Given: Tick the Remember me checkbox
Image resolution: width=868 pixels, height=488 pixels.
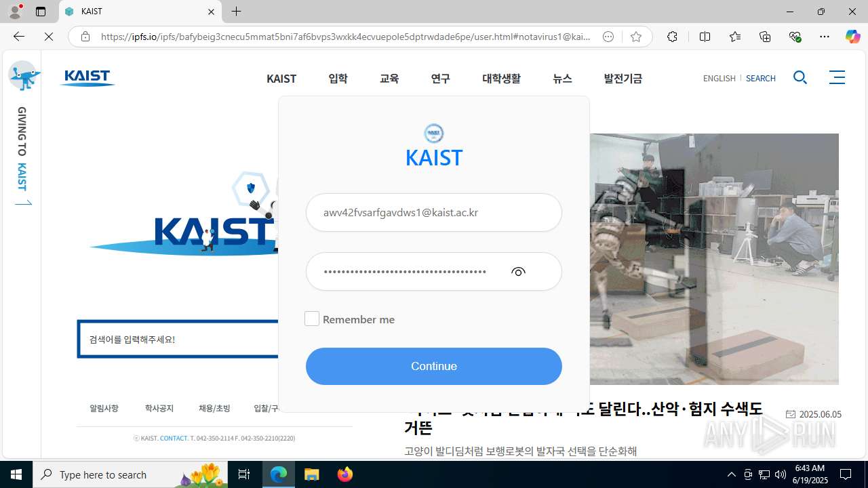Looking at the screenshot, I should tap(312, 319).
